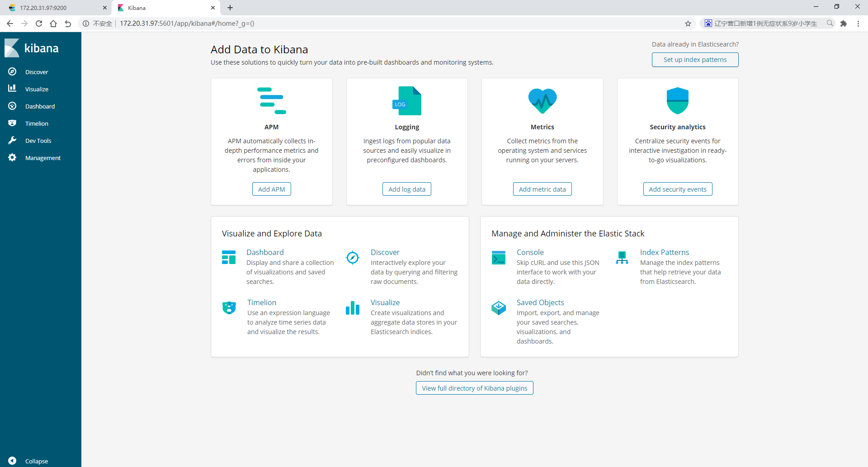Click the Timelion face icon in Explore section
This screenshot has height=467, width=868.
(229, 307)
